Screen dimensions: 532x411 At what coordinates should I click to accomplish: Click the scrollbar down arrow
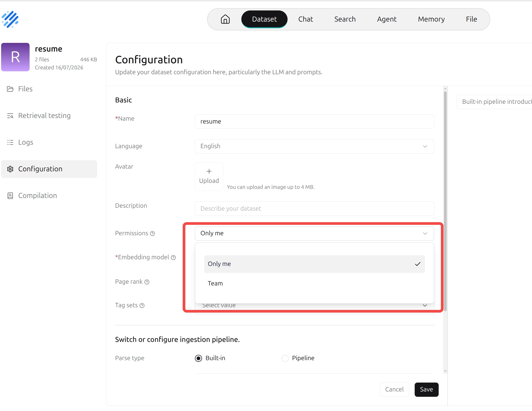[x=445, y=371]
